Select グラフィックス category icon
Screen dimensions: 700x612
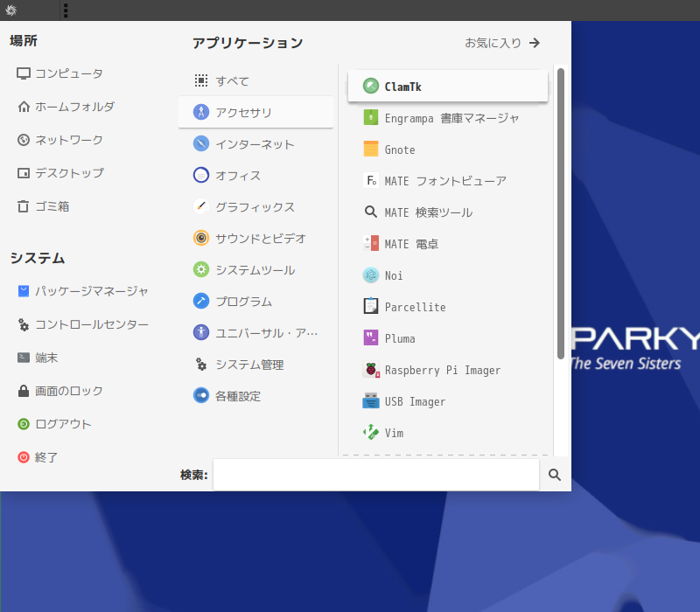coord(201,206)
